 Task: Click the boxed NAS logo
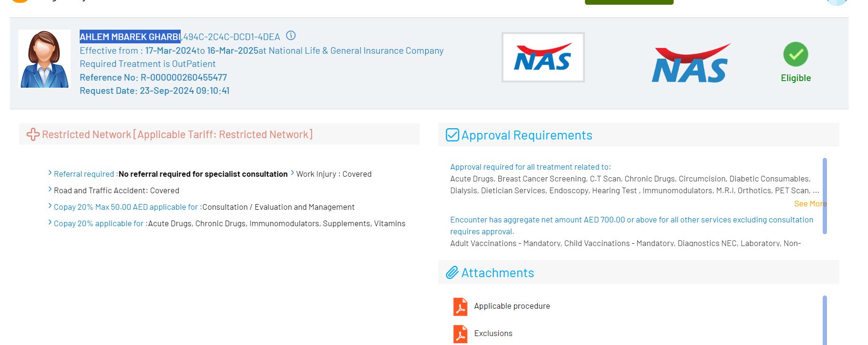tap(542, 57)
